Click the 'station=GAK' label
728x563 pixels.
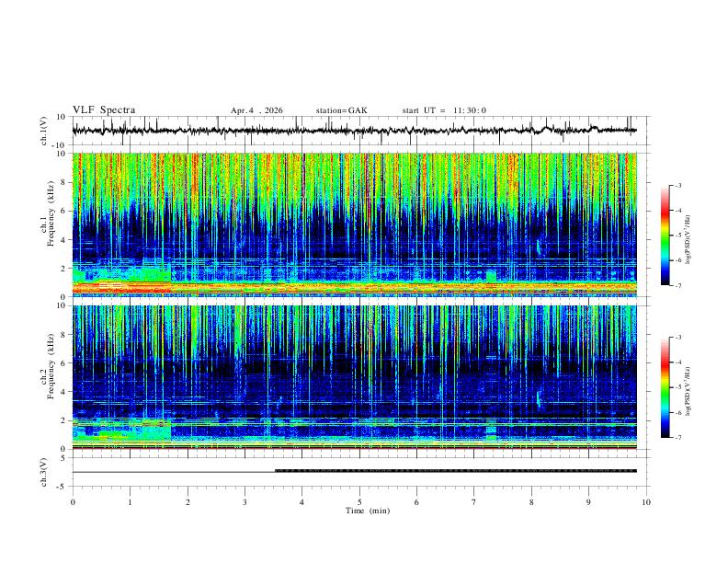click(341, 110)
